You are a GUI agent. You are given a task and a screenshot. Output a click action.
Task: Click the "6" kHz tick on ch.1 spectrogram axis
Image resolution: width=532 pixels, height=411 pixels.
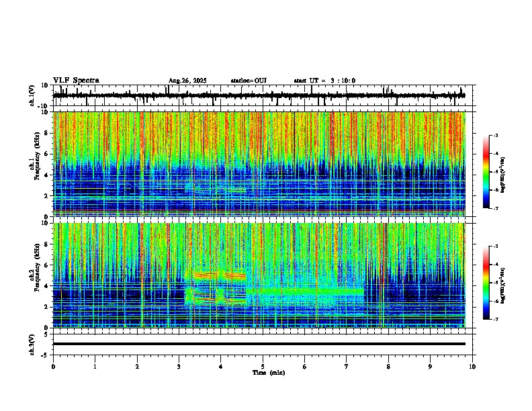coord(47,154)
